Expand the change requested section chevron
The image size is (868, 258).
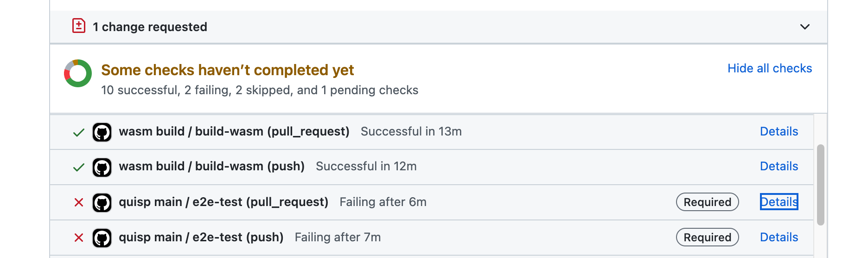[x=805, y=27]
